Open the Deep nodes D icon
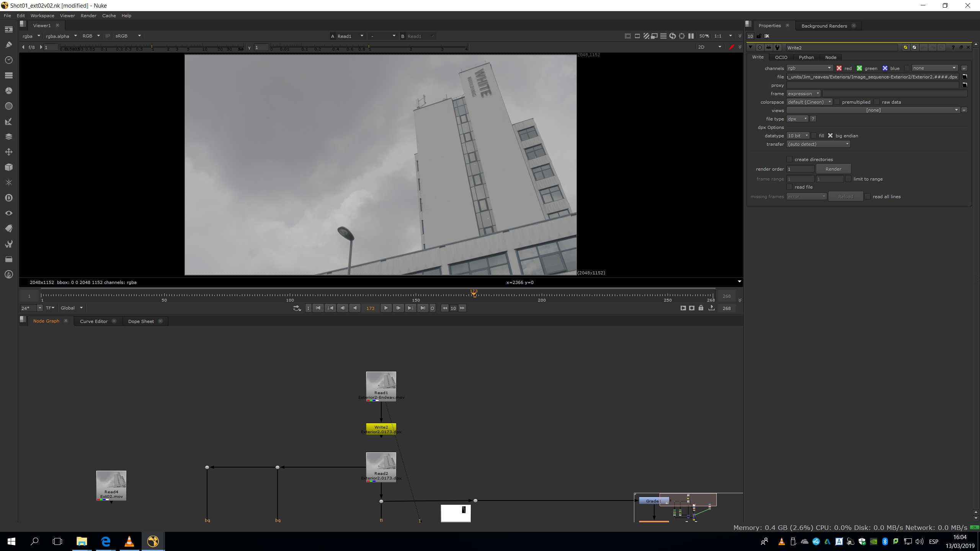This screenshot has width=980, height=551. click(9, 198)
